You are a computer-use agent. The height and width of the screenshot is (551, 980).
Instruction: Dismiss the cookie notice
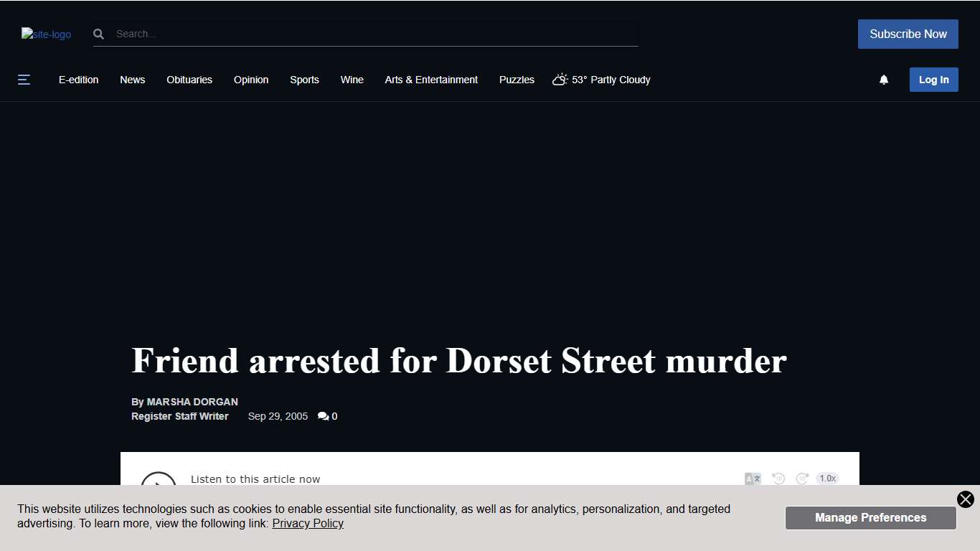coord(965,499)
